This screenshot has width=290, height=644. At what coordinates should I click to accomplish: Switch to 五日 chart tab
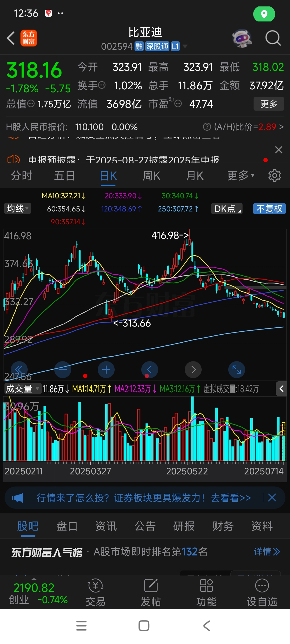click(64, 176)
